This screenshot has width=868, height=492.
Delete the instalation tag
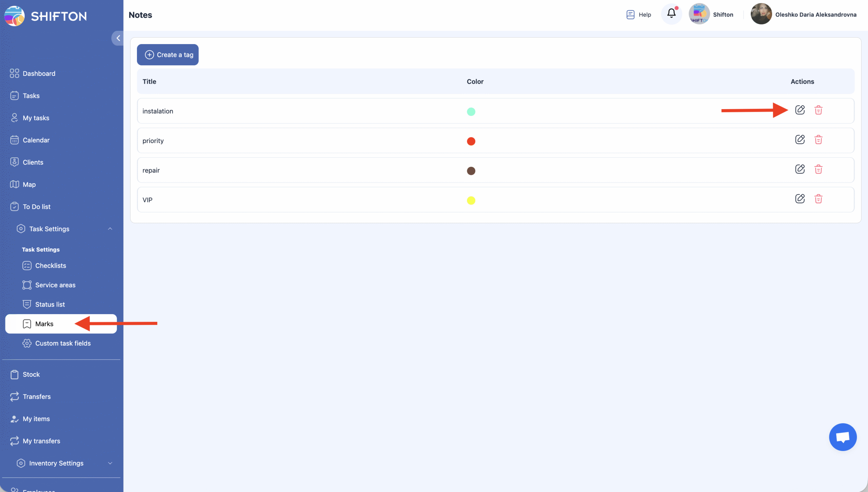point(818,110)
